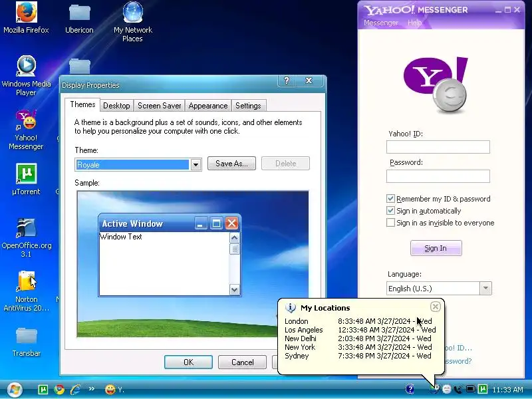Activate Yahoo Messenger taskbar button
This screenshot has width=532, height=399.
pyautogui.click(x=114, y=390)
